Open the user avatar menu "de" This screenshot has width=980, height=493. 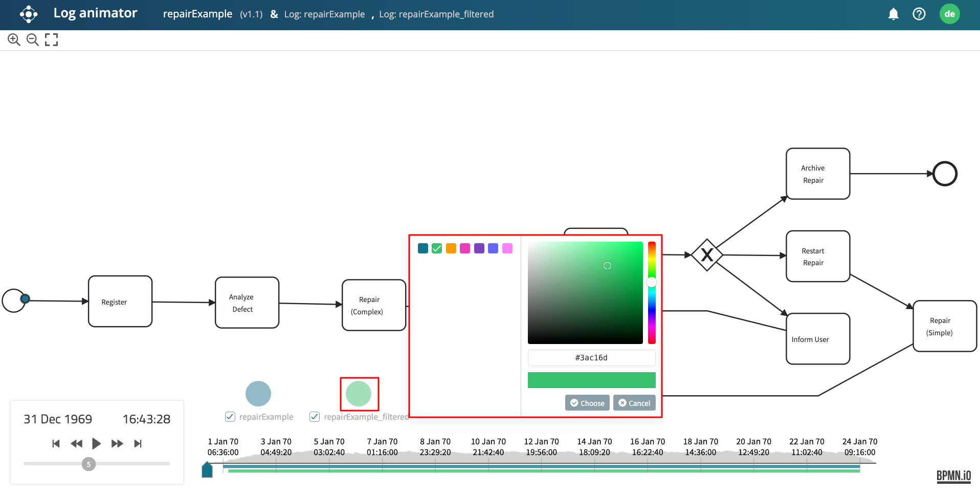(x=949, y=14)
